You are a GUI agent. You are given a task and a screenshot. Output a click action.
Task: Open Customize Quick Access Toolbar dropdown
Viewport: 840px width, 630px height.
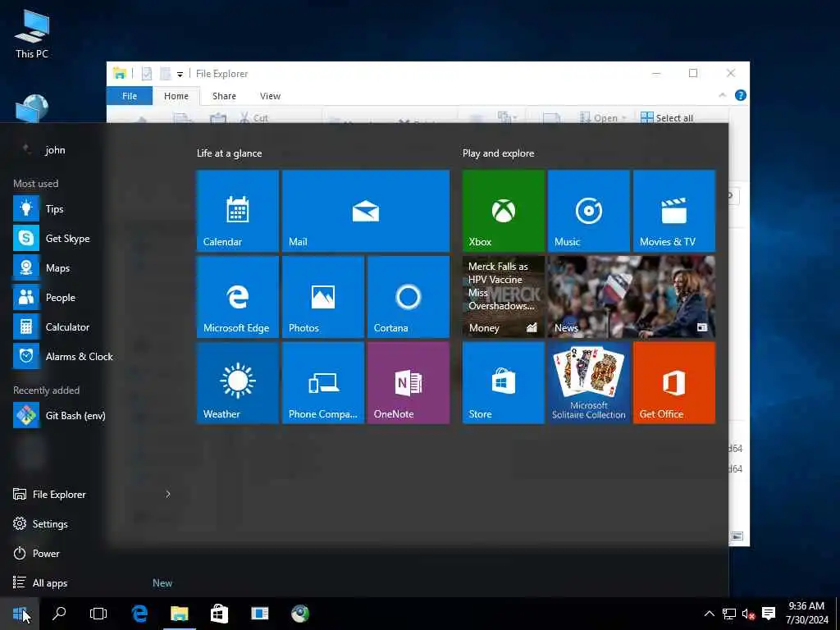[180, 74]
